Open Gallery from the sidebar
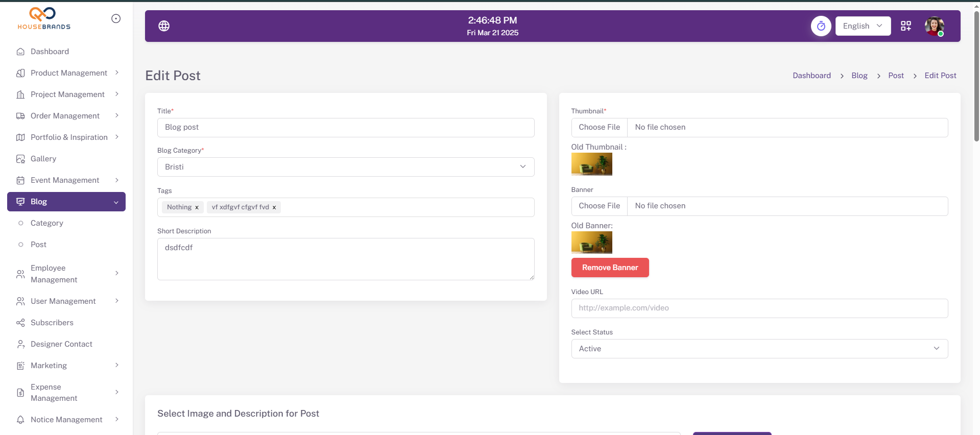 [43, 159]
